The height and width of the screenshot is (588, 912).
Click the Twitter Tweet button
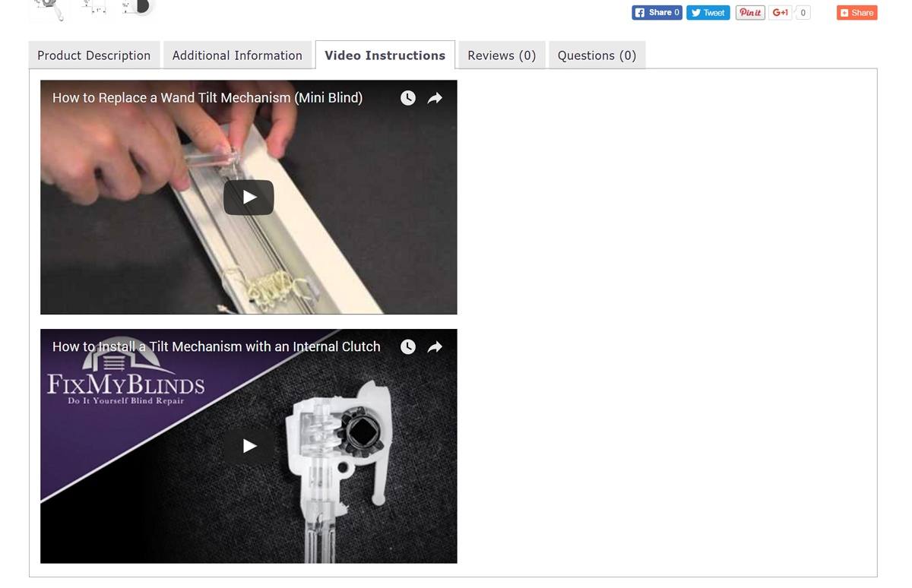708,12
